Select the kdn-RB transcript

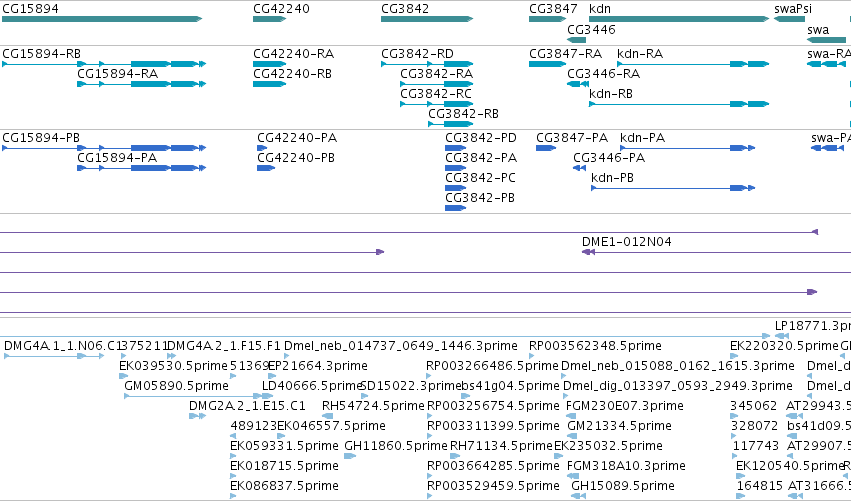tap(679, 104)
